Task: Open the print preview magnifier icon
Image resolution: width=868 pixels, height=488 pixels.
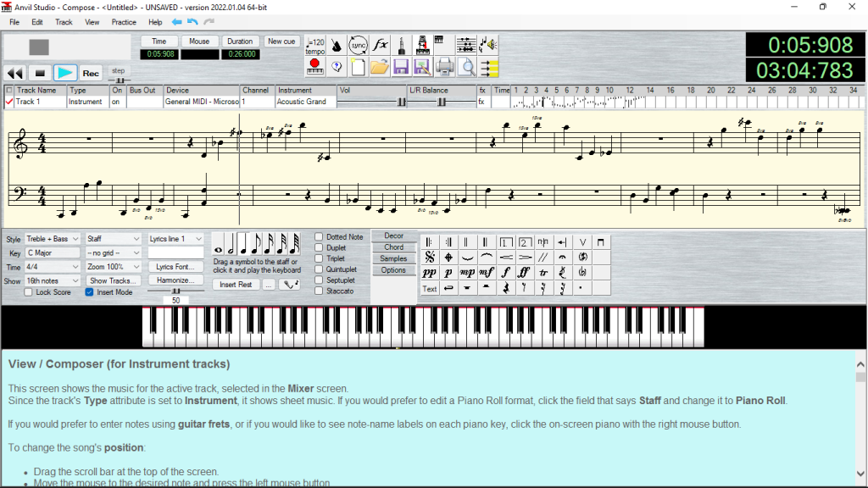Action: 466,67
